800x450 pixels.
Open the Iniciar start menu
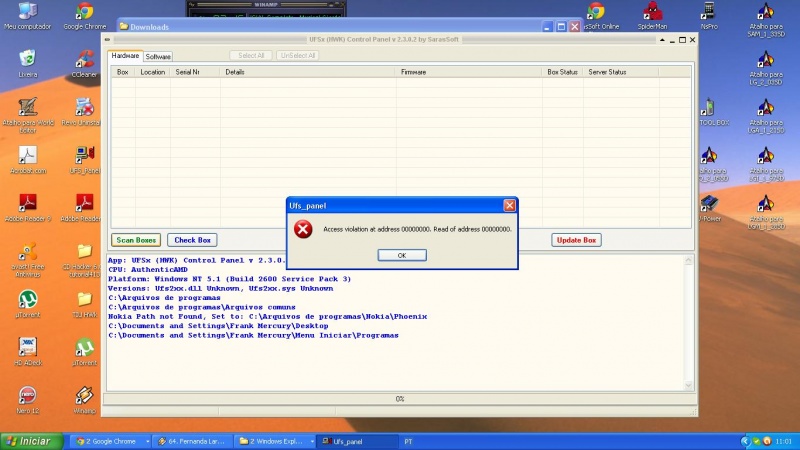(x=32, y=441)
